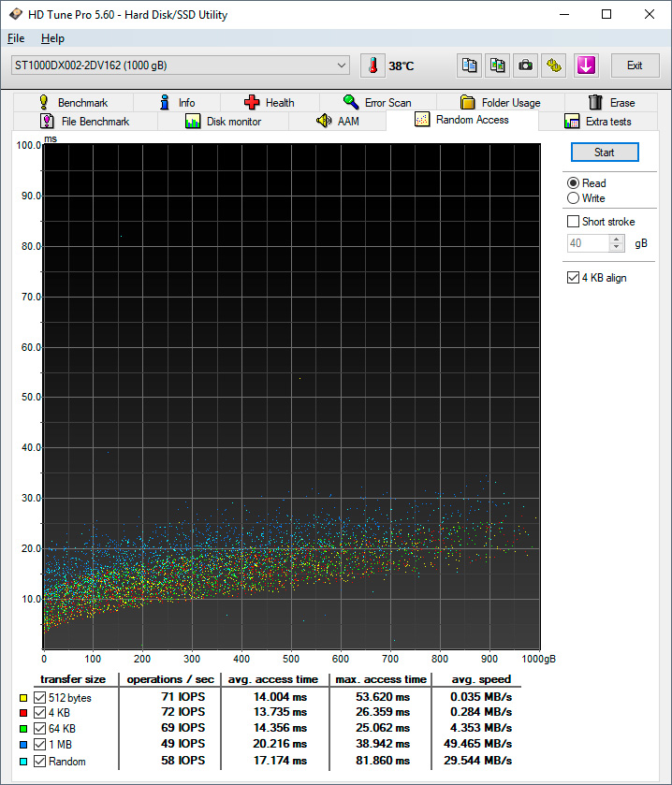This screenshot has width=672, height=785.
Task: Click the temperature thermometer icon
Action: click(373, 65)
